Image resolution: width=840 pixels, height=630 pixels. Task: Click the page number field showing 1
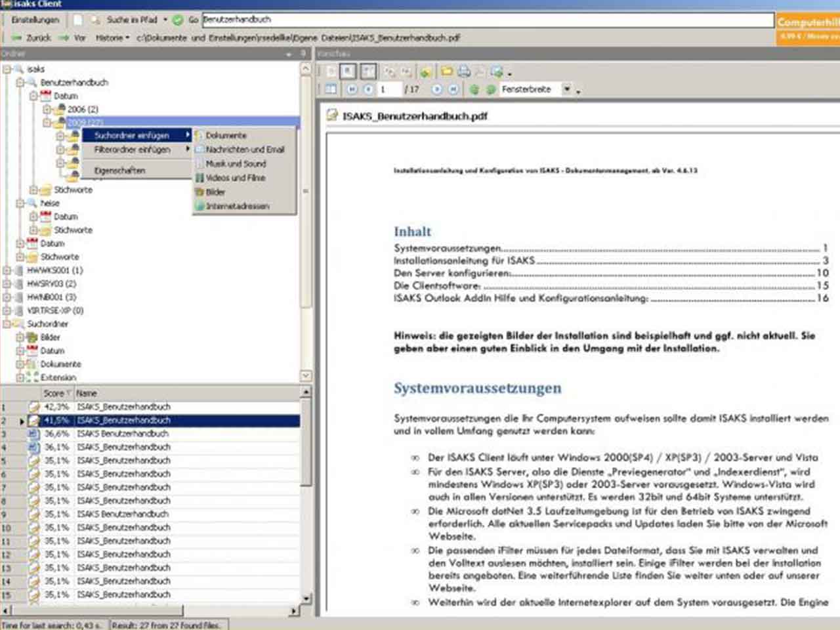coord(390,89)
